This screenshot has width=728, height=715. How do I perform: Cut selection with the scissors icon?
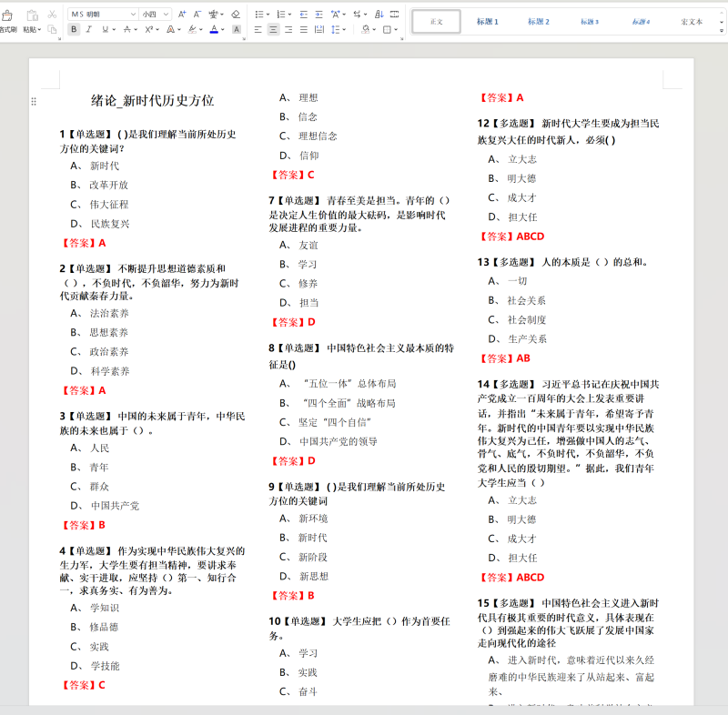[x=51, y=14]
